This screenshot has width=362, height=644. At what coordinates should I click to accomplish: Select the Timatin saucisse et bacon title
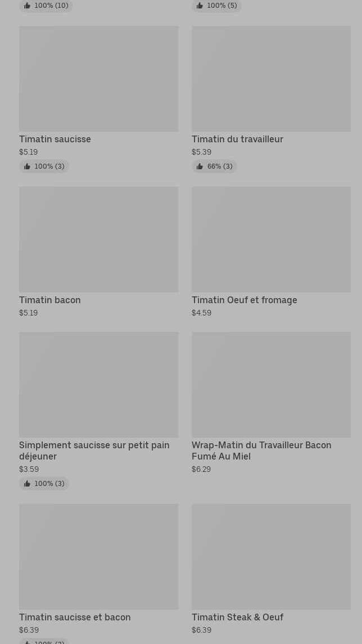point(75,617)
